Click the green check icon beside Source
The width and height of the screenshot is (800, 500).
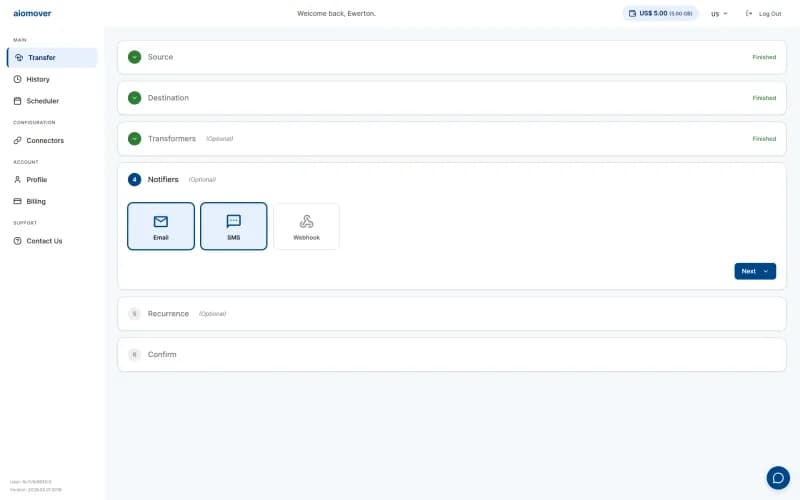pyautogui.click(x=135, y=57)
